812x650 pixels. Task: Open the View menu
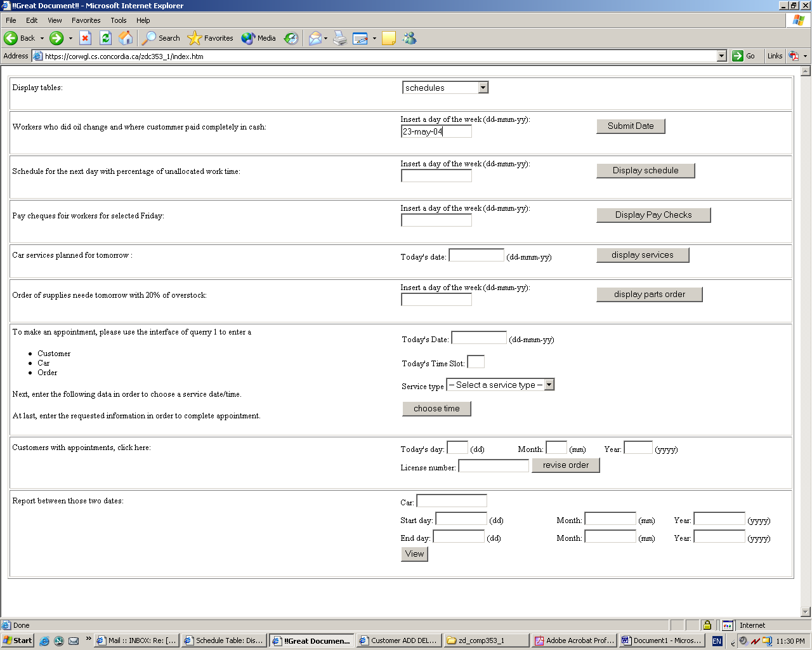point(55,20)
